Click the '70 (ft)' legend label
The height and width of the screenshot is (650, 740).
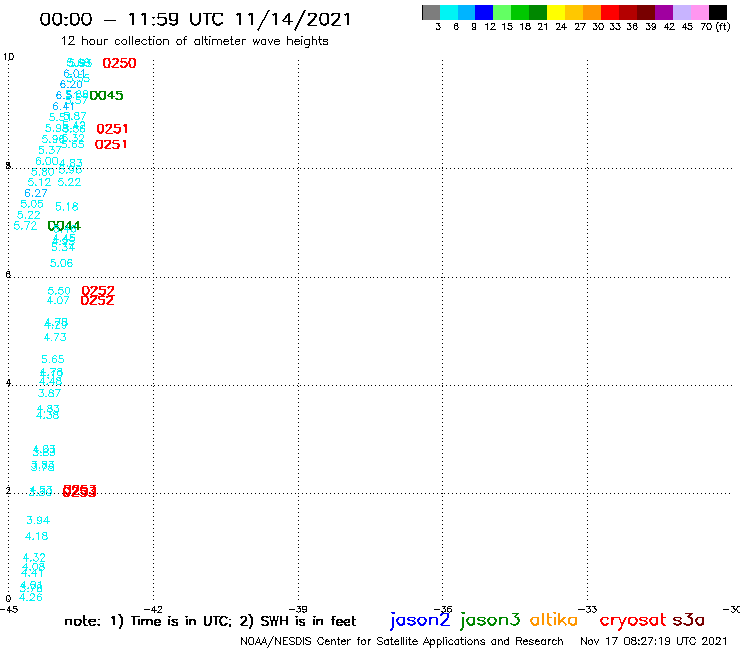[x=715, y=26]
